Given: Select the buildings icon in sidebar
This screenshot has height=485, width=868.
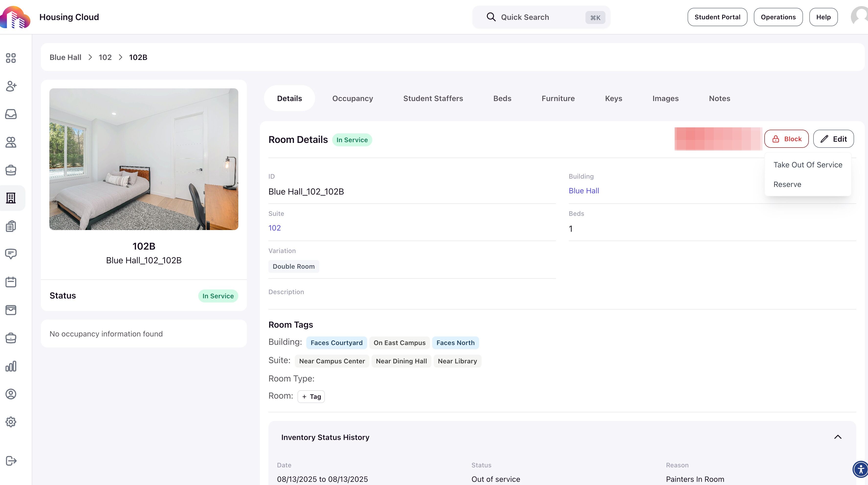Looking at the screenshot, I should (x=11, y=198).
